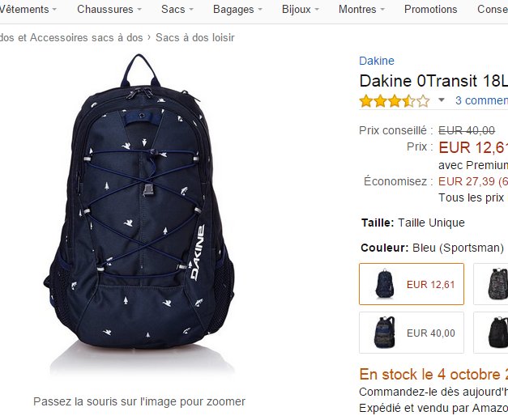This screenshot has width=508, height=420.
Task: Open the Dakine brand link
Action: [377, 61]
